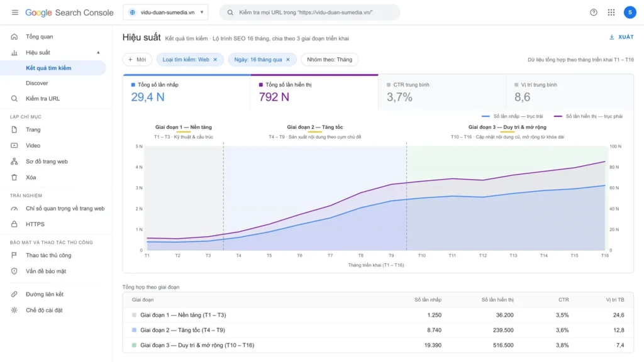Select the Giai đoạn 1 — Nền tảng table row
Image resolution: width=644 pixels, height=362 pixels.
click(378, 315)
